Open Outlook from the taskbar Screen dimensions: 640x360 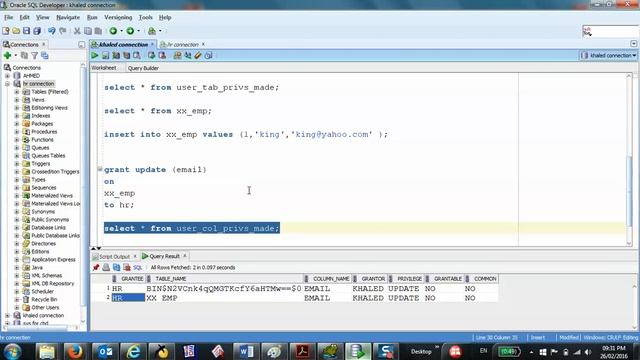105,351
